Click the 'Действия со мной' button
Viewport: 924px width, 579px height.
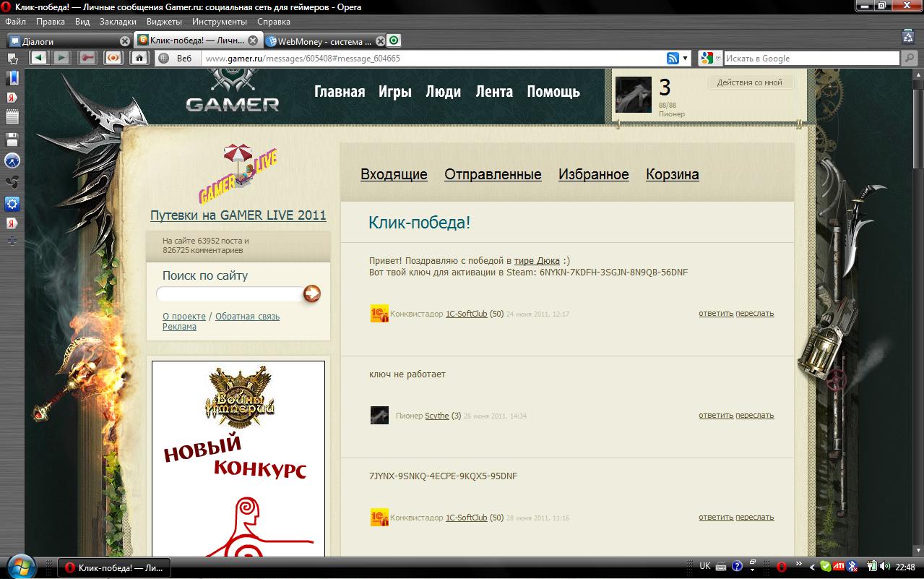pyautogui.click(x=750, y=82)
